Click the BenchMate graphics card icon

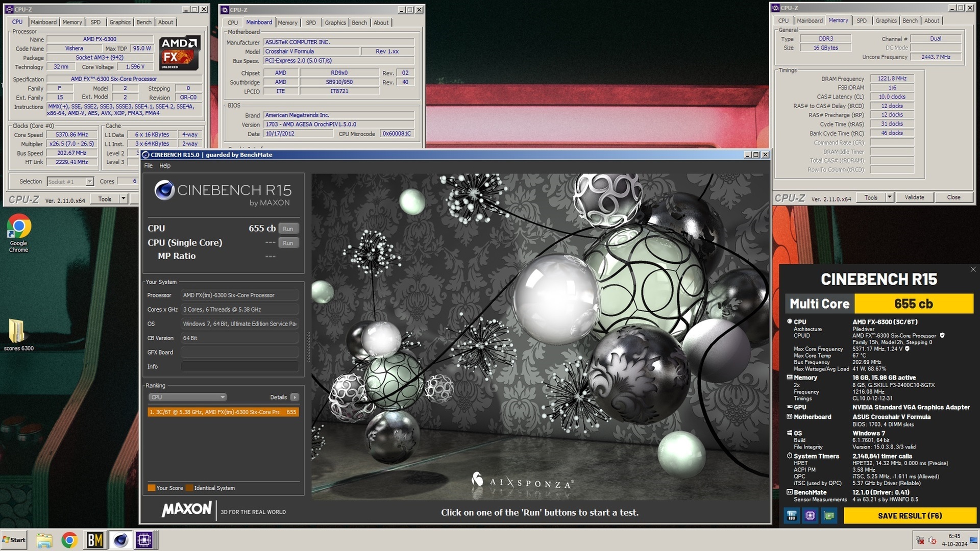tap(829, 516)
